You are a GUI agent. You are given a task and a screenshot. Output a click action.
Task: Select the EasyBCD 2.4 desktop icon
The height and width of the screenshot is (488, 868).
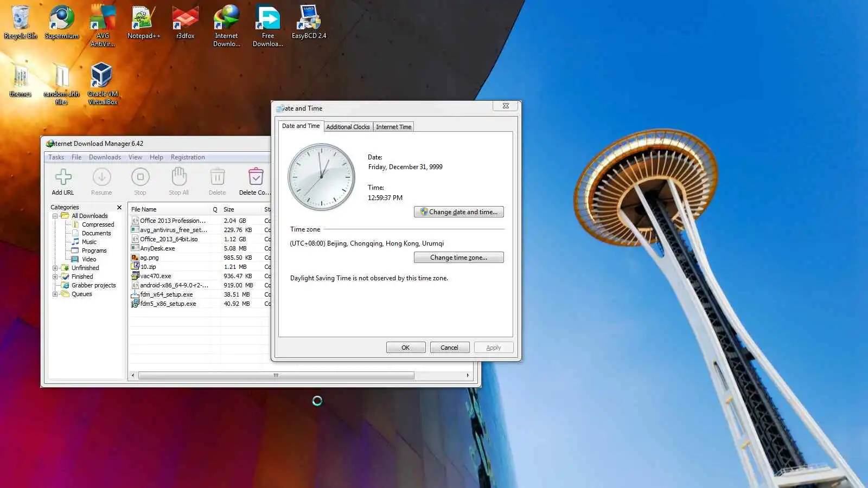point(309,22)
